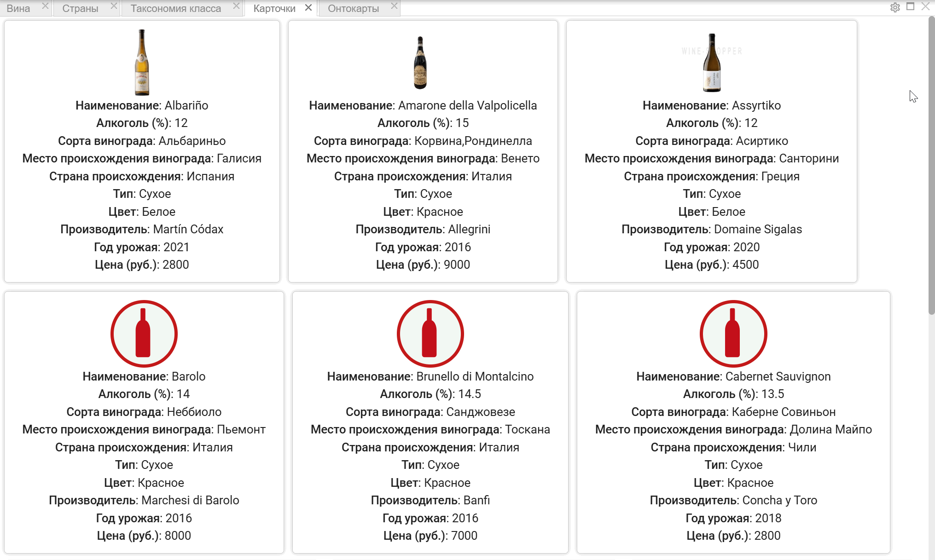
Task: Click the Barolo red bottle icon
Action: 144,334
